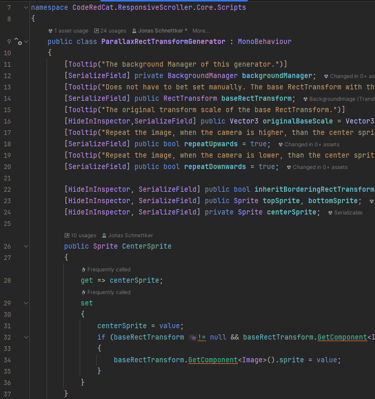Collapse the ParallaxRectTransformGenerator class fold arrow
The image size is (375, 399).
[x=26, y=42]
